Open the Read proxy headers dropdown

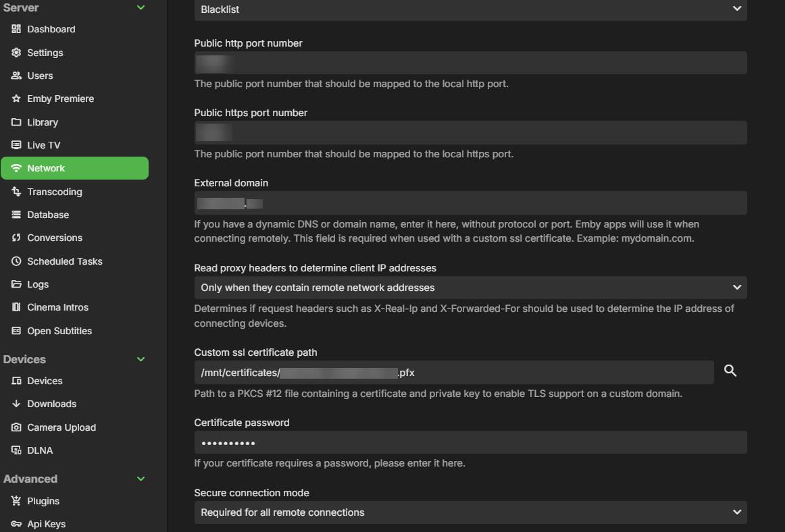tap(470, 288)
